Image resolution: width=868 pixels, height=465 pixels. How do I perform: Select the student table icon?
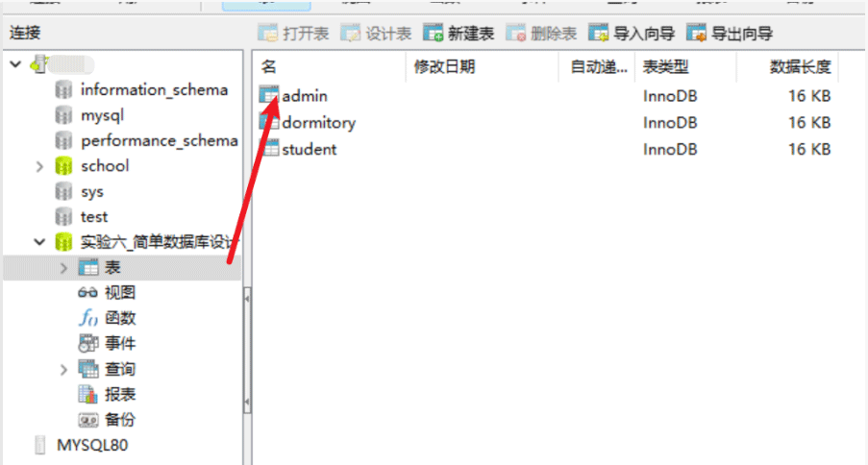[x=269, y=149]
